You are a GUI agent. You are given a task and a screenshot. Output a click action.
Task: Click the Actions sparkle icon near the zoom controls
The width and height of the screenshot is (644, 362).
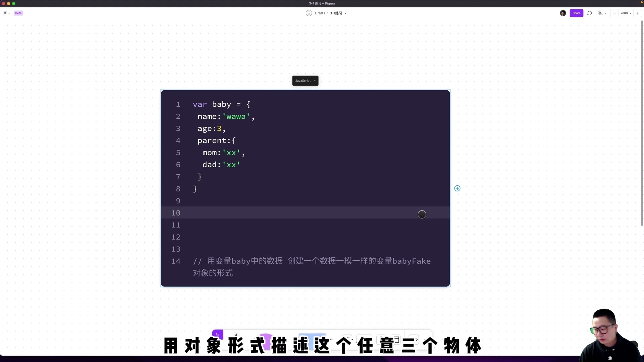(x=600, y=13)
